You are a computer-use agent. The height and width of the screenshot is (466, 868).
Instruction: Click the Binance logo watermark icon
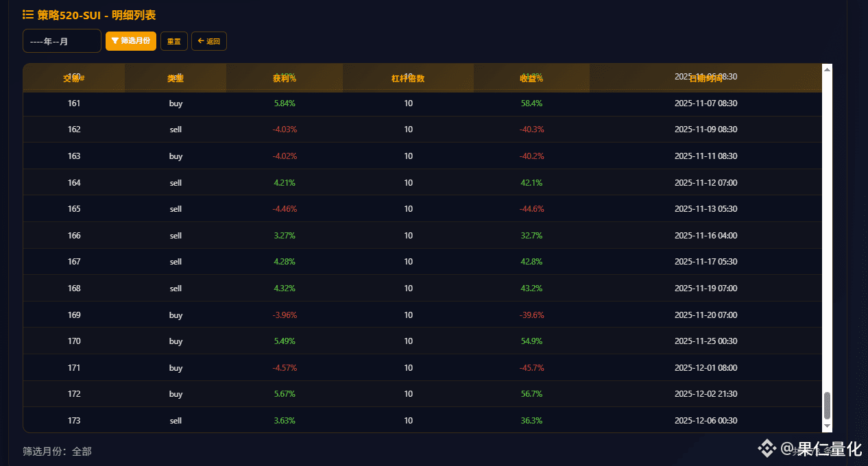pos(767,449)
